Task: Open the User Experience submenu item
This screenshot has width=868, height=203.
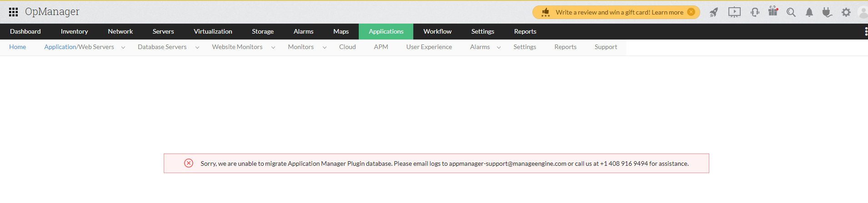Action: tap(429, 47)
